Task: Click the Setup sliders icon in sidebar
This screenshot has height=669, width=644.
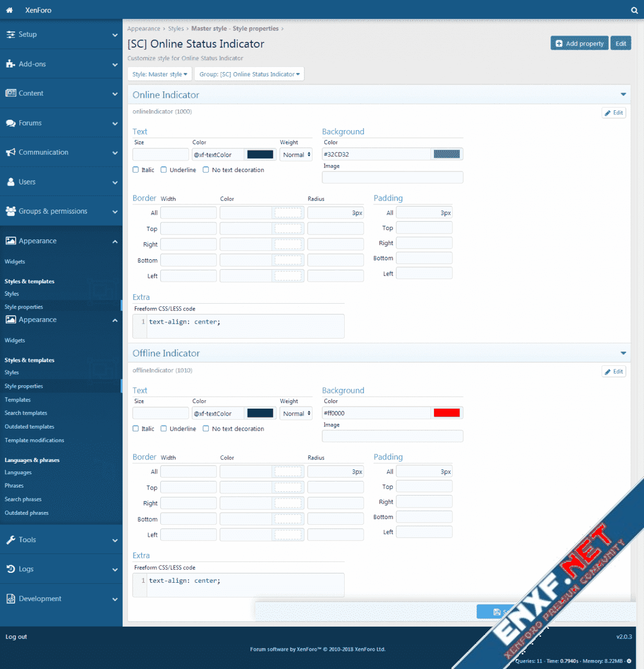Action: click(x=10, y=34)
